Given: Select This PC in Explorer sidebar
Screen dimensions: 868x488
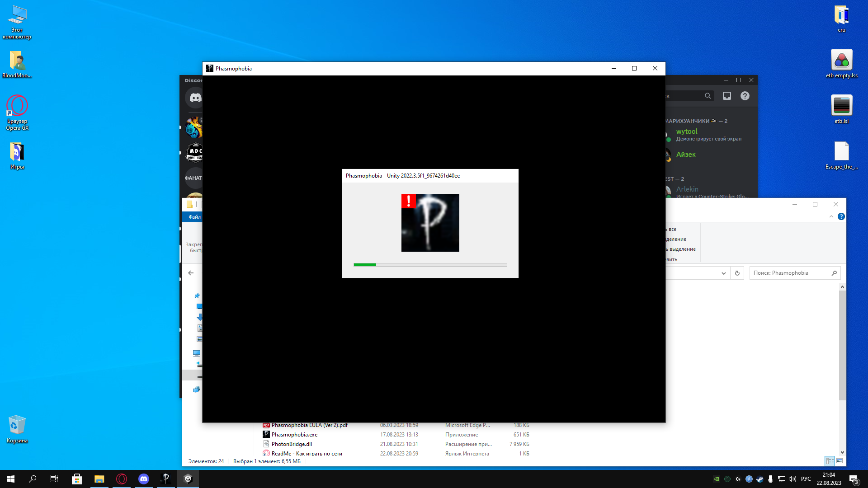Looking at the screenshot, I should (x=197, y=353).
